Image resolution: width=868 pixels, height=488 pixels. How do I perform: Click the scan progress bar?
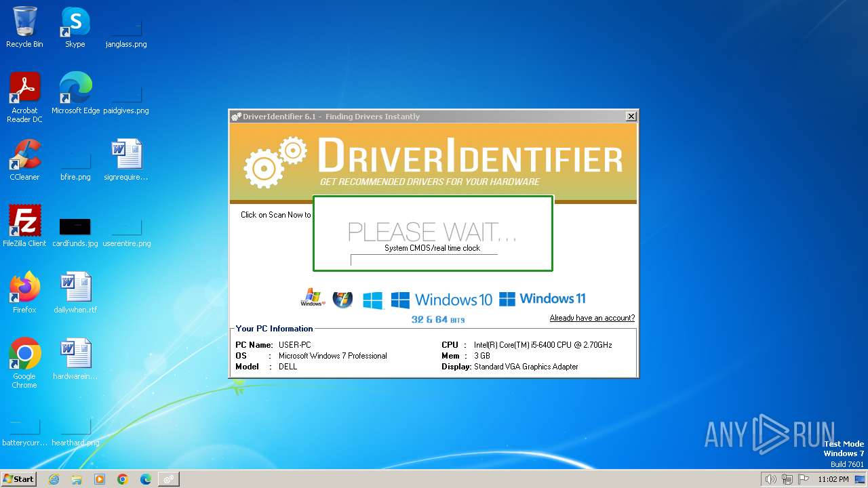pyautogui.click(x=424, y=260)
